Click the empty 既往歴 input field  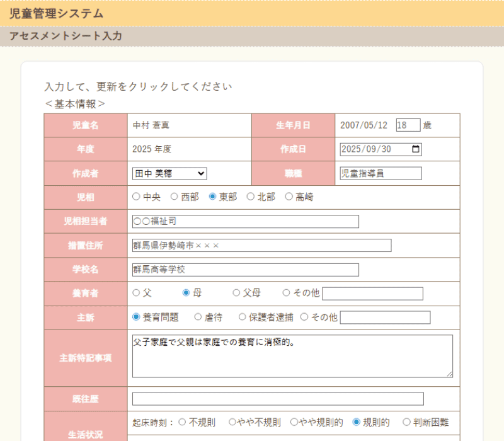[278, 399]
